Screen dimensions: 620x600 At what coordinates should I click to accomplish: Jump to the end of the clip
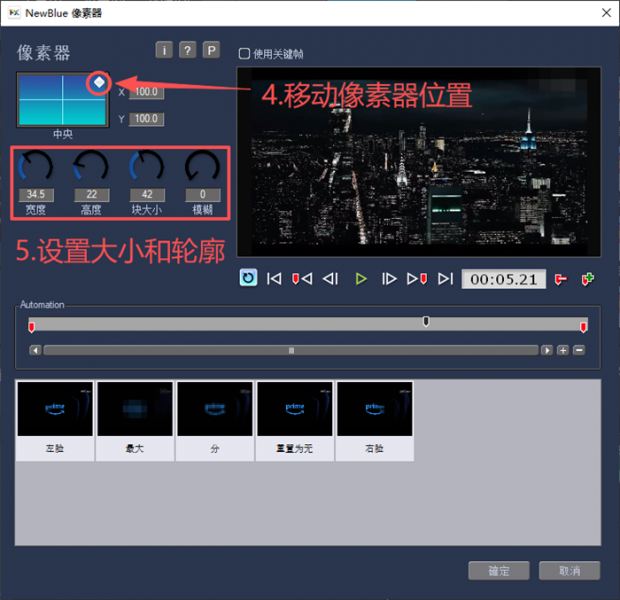coord(445,279)
